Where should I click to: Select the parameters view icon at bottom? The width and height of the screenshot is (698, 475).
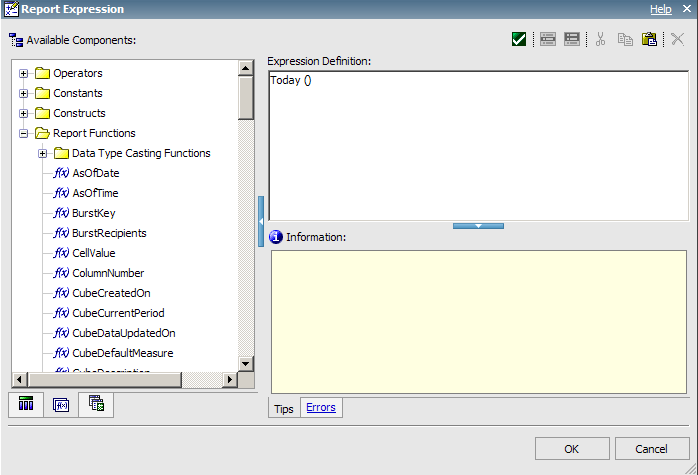pyautogui.click(x=96, y=404)
